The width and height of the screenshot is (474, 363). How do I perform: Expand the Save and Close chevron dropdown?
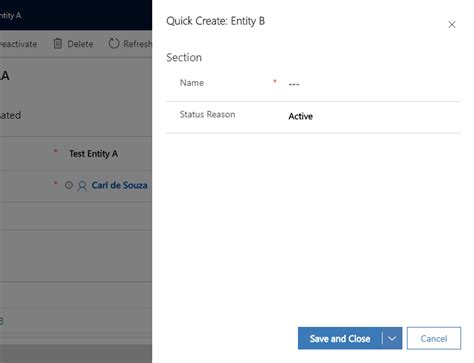[392, 338]
